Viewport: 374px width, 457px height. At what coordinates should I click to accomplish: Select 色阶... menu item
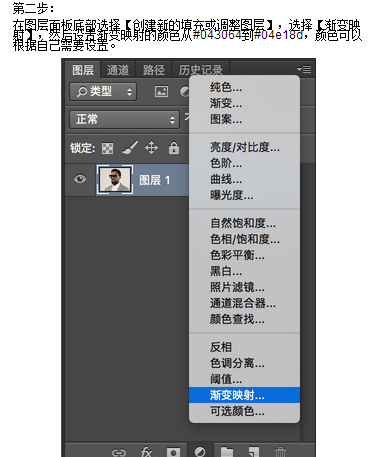(x=244, y=163)
